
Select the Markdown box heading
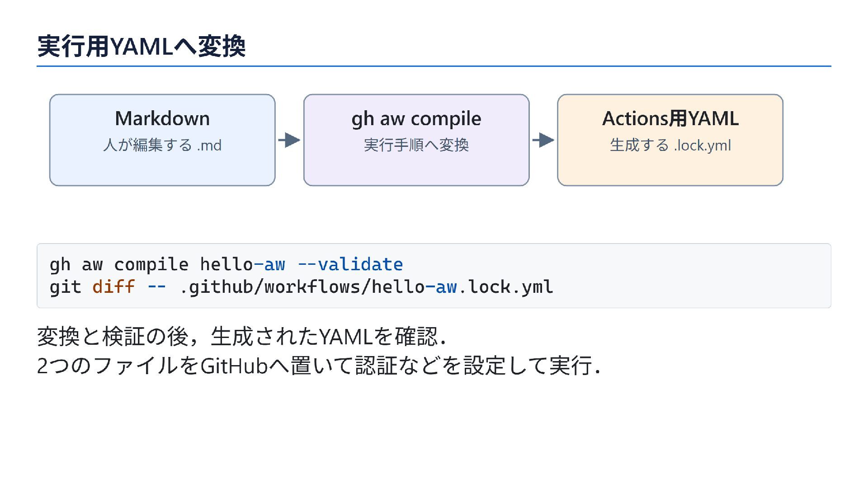[x=162, y=118]
